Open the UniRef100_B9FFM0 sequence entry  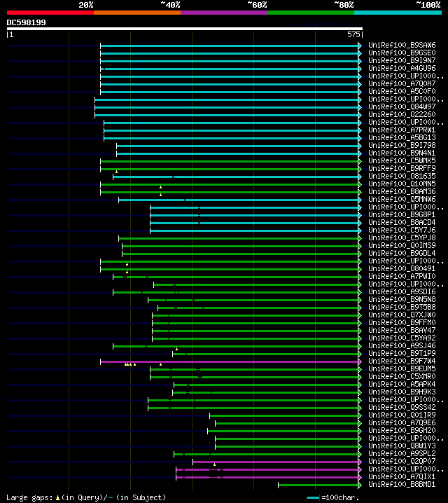tap(402, 322)
